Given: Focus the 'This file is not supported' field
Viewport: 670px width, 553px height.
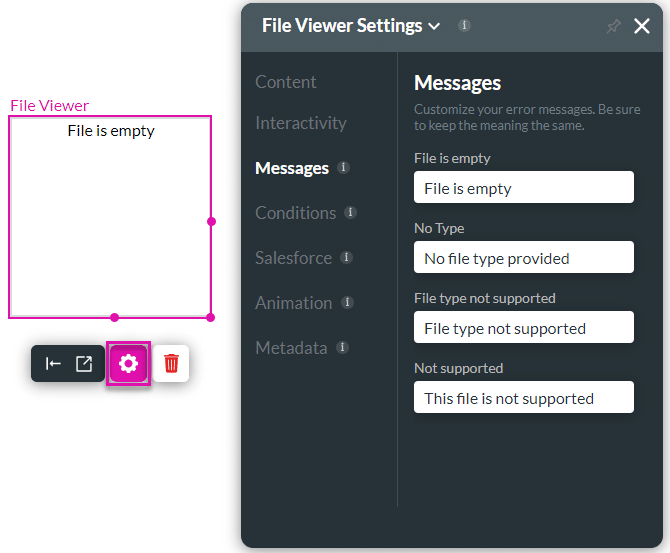Looking at the screenshot, I should click(523, 398).
